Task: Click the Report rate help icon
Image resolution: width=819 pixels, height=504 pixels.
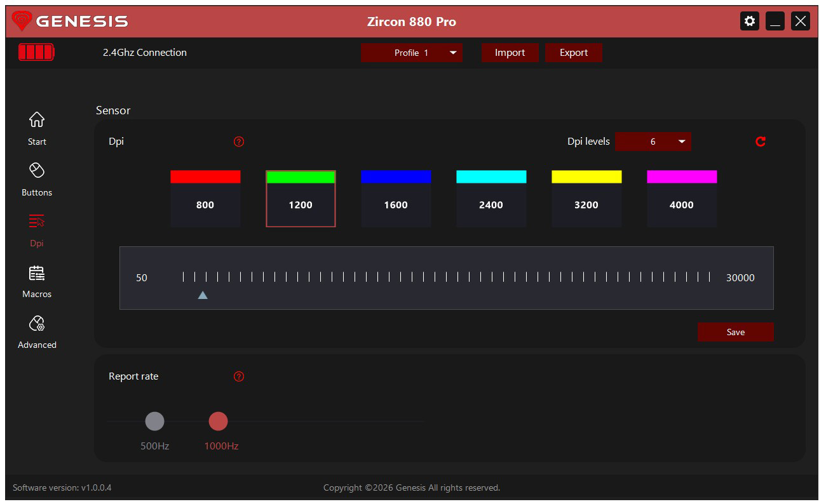Action: (239, 376)
